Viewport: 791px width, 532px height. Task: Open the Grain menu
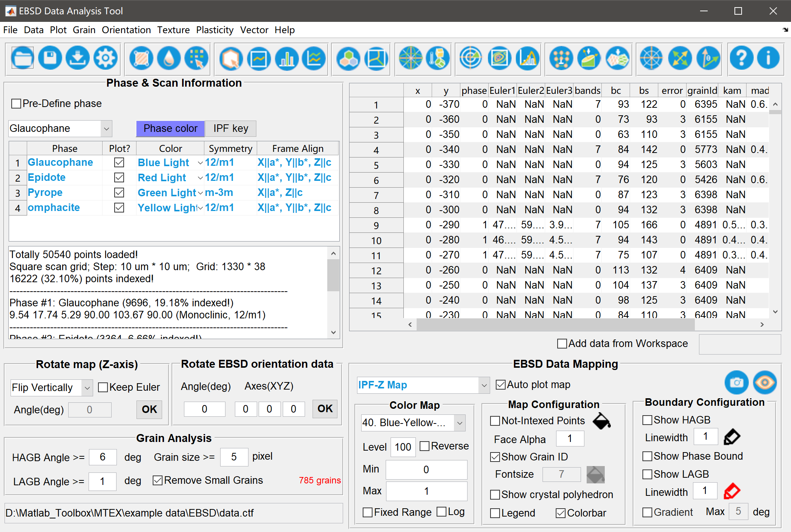tap(84, 30)
